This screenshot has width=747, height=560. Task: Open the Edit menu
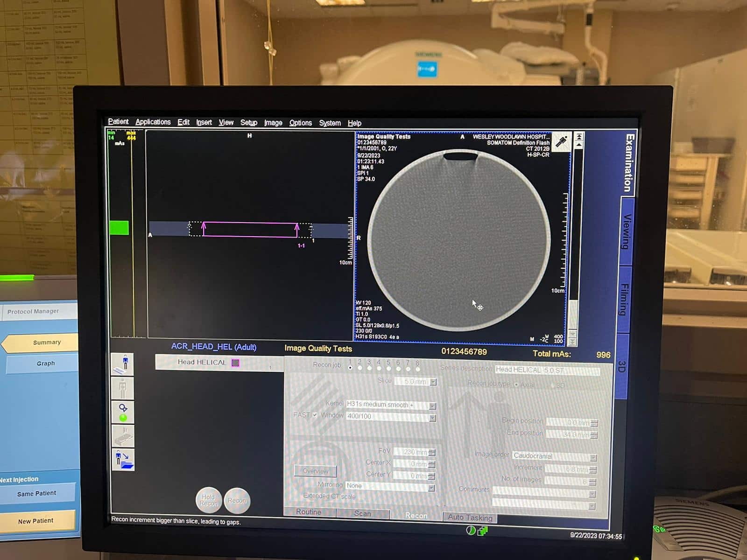(x=183, y=122)
